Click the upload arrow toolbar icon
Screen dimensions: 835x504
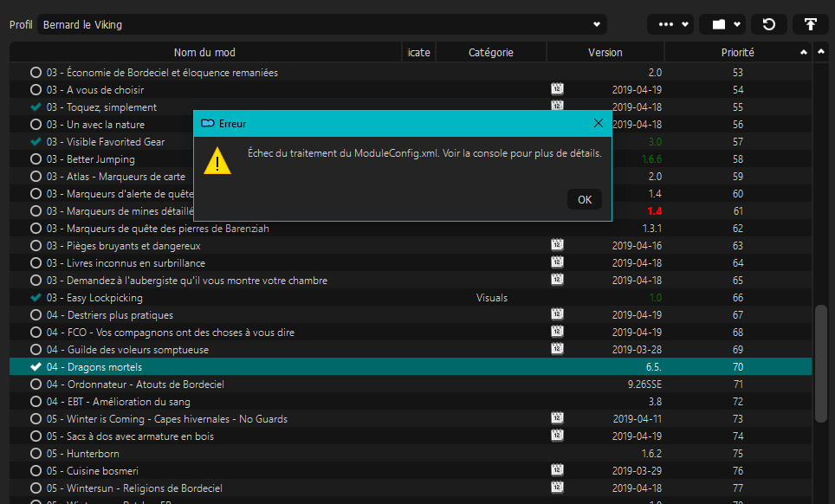[810, 24]
